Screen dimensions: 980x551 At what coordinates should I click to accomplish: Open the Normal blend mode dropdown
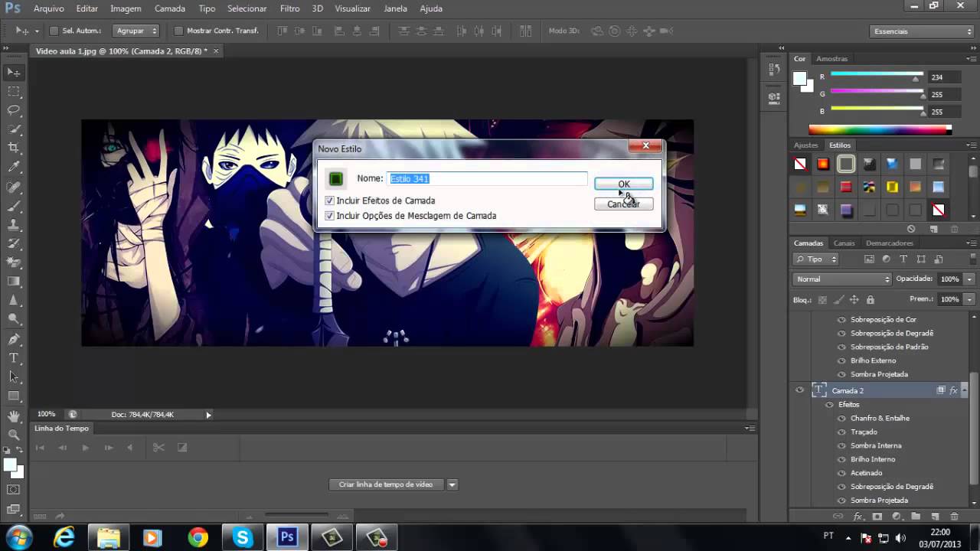[x=843, y=279]
